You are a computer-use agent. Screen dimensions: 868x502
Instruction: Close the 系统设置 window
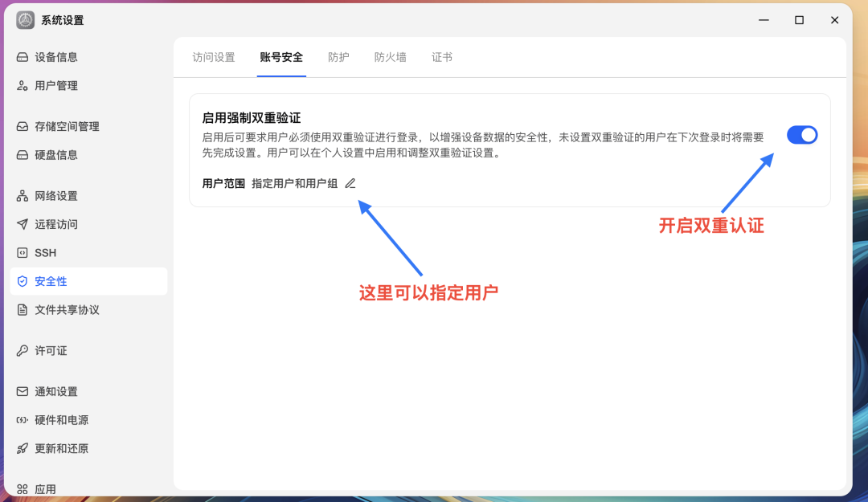tap(835, 20)
